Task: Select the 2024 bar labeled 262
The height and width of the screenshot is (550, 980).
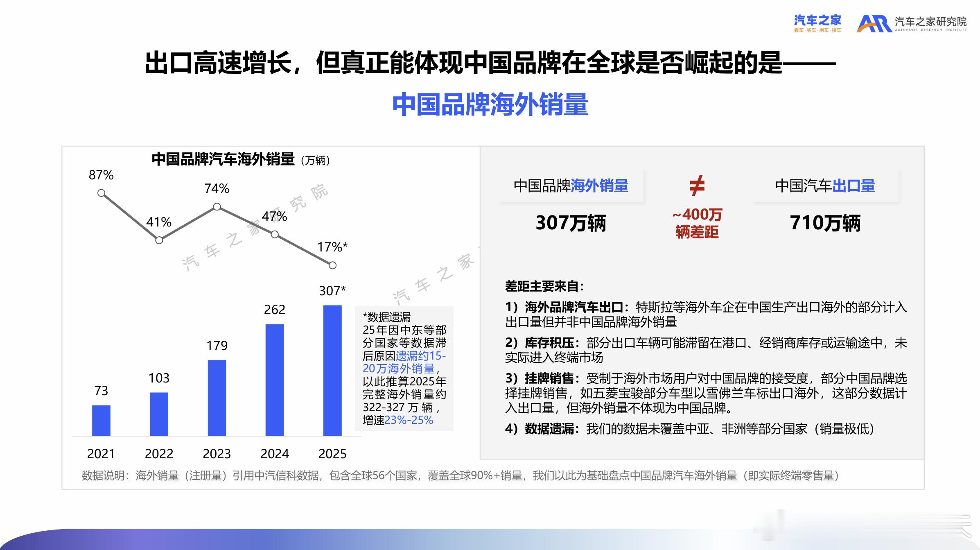Action: tap(275, 380)
